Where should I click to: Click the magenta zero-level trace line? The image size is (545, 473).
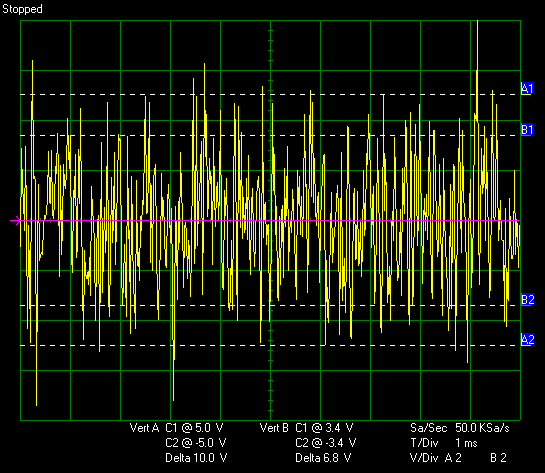coord(269,220)
